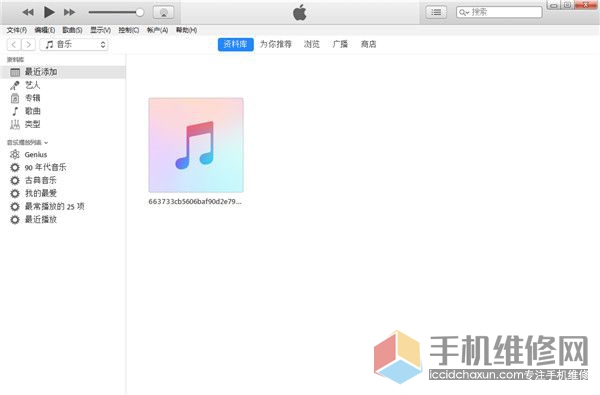Click the gear icon beside 90 年代音乐
Image resolution: width=600 pixels, height=395 pixels.
15,168
